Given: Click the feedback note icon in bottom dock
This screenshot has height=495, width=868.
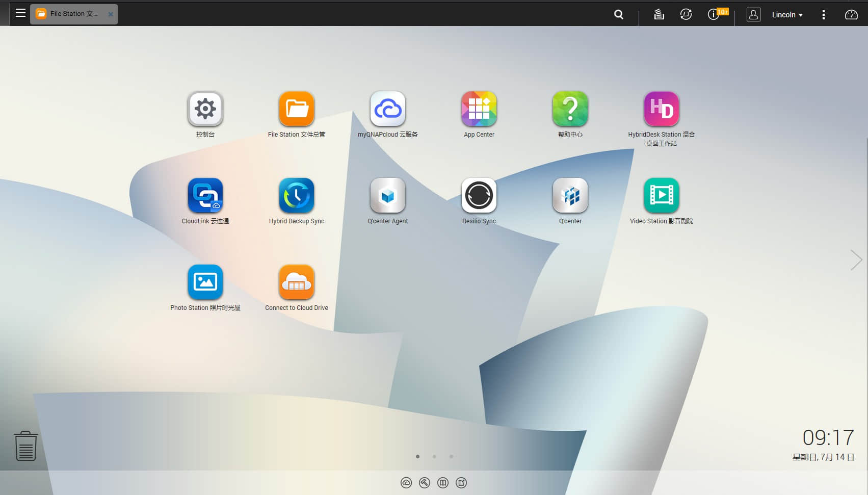Looking at the screenshot, I should pos(461,483).
